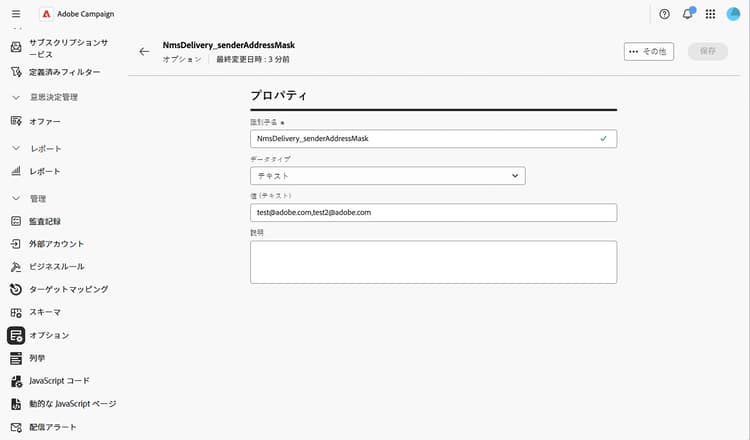Click the 監査記録 icon
The height and width of the screenshot is (440, 750).
[x=16, y=221]
